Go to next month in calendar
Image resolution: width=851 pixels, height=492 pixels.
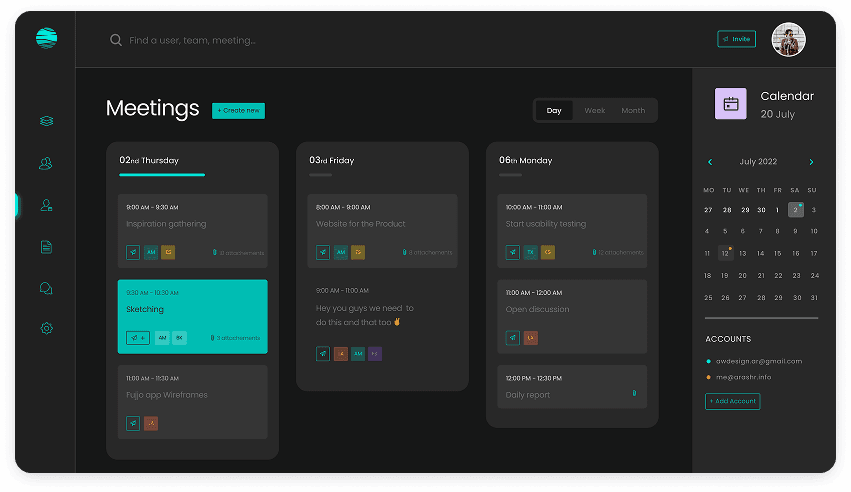click(811, 162)
